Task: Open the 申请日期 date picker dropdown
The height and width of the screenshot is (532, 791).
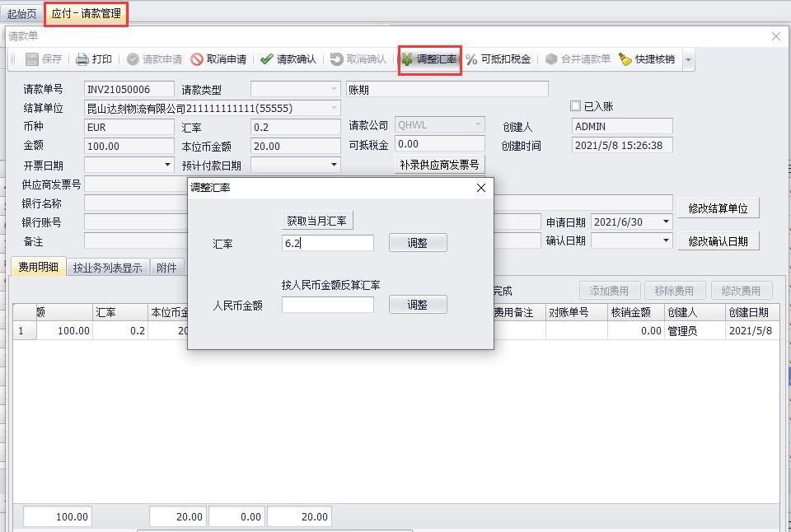Action: (x=666, y=222)
